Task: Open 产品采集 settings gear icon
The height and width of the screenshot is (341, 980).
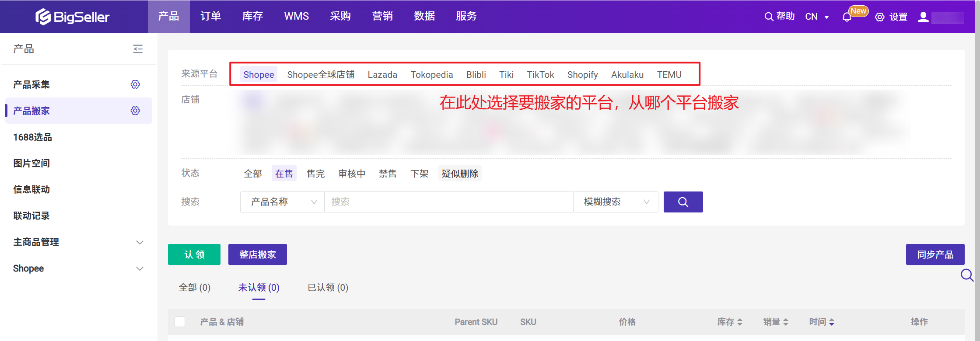Action: point(135,84)
